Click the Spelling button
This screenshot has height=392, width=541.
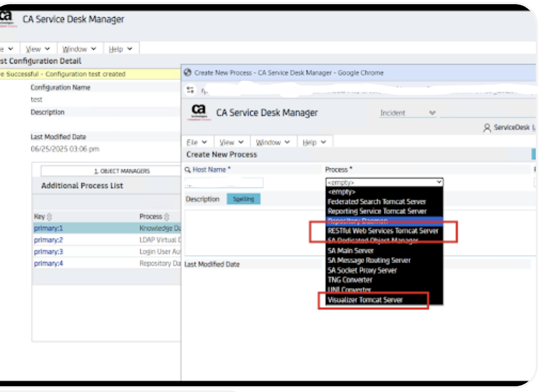coord(243,199)
